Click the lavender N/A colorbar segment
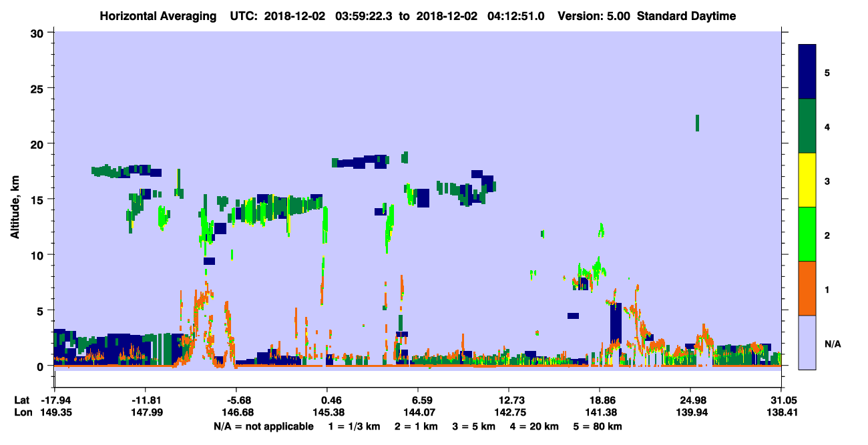 point(807,342)
